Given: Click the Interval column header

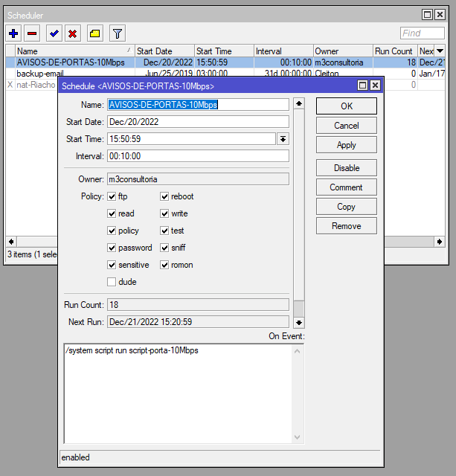Looking at the screenshot, I should (281, 51).
